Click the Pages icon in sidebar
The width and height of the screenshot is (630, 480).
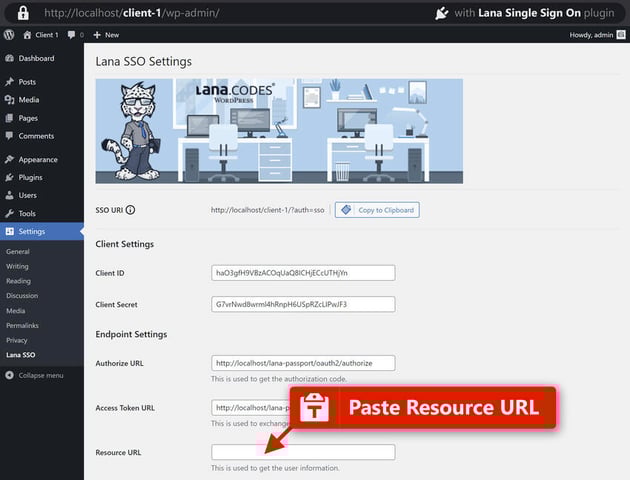10,118
